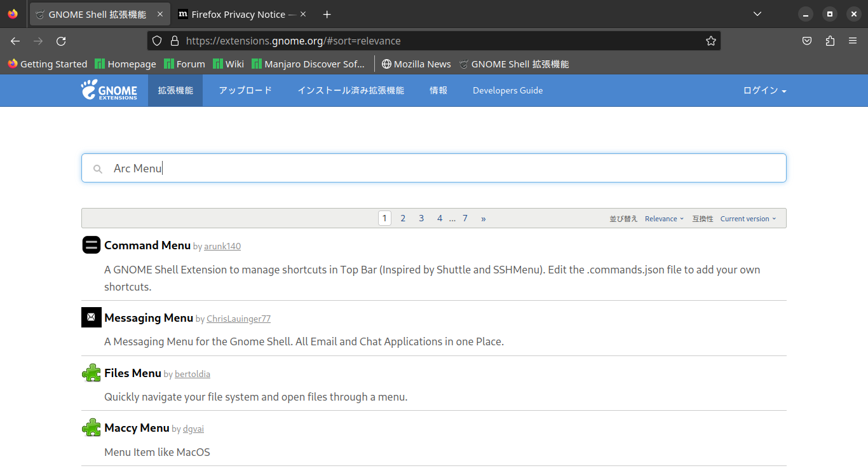Open Developers Guide link

point(508,90)
